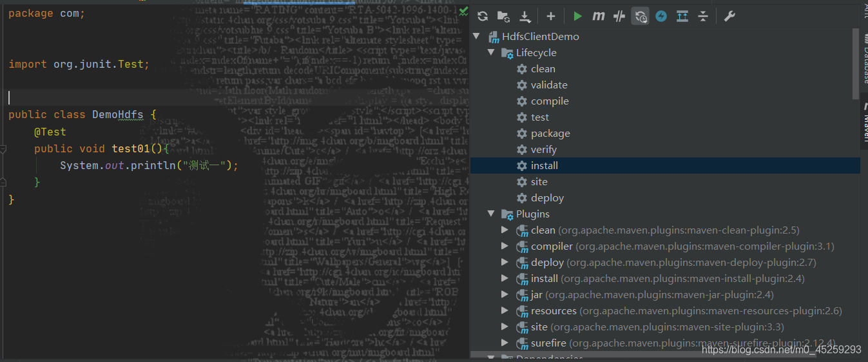Expand the maven-site-plugin node
This screenshot has width=868, height=362.
[x=505, y=327]
